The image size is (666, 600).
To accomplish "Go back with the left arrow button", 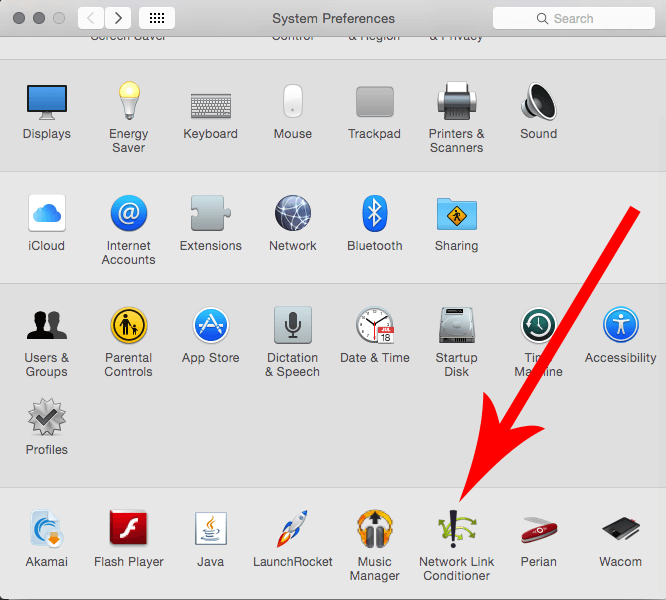I will coord(91,18).
